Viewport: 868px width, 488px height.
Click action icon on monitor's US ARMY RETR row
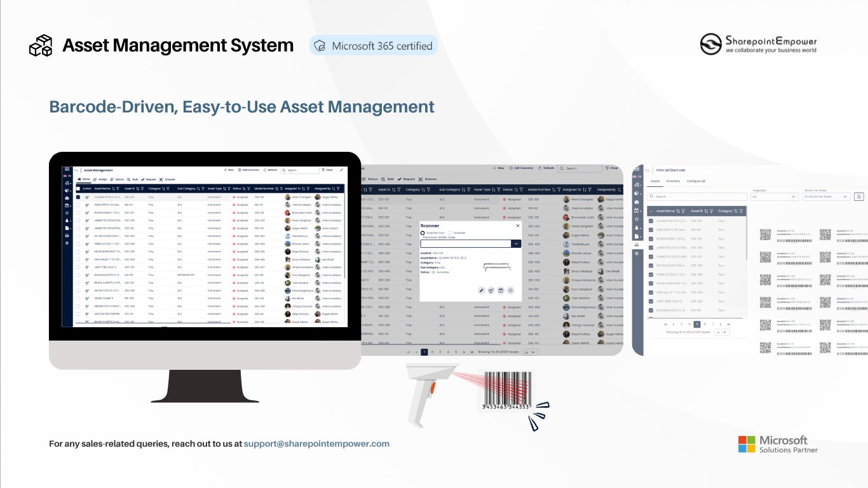pyautogui.click(x=87, y=197)
